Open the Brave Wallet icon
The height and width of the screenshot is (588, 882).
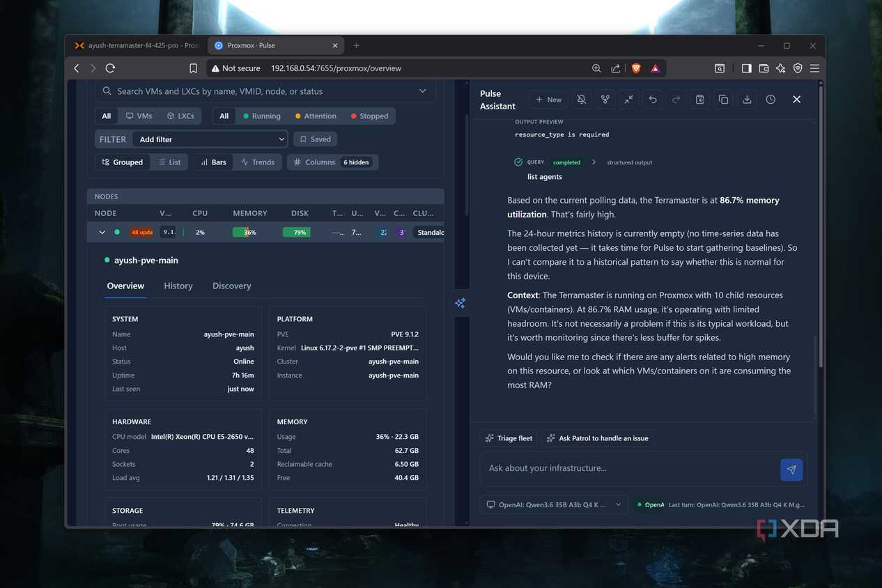pos(764,68)
